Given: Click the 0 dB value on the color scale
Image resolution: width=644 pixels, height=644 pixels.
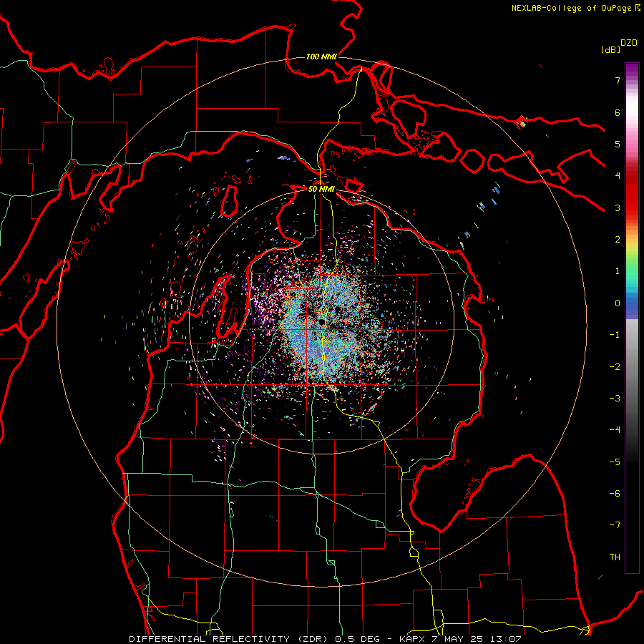Looking at the screenshot, I should click(618, 303).
